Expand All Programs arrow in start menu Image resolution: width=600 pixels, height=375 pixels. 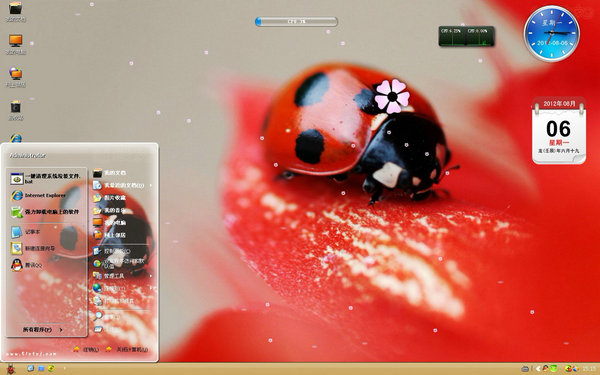(x=61, y=329)
